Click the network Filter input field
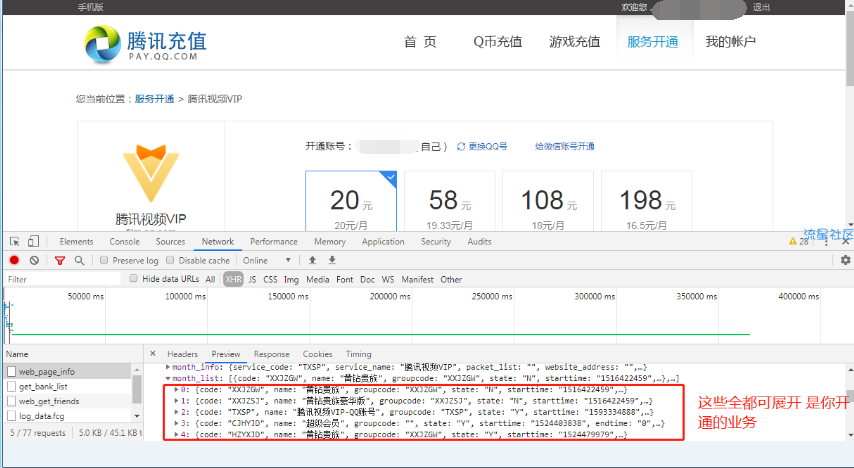Viewport: 854px width, 468px height. coord(63,279)
